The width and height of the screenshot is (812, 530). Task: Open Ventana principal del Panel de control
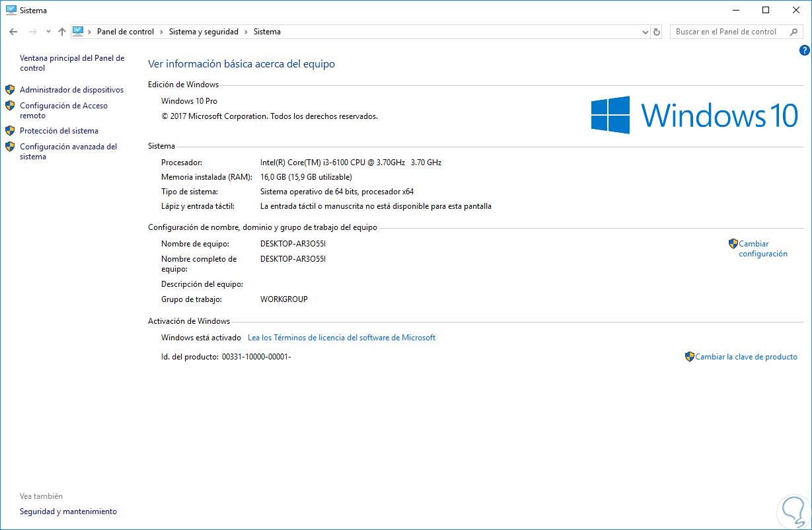[x=72, y=63]
